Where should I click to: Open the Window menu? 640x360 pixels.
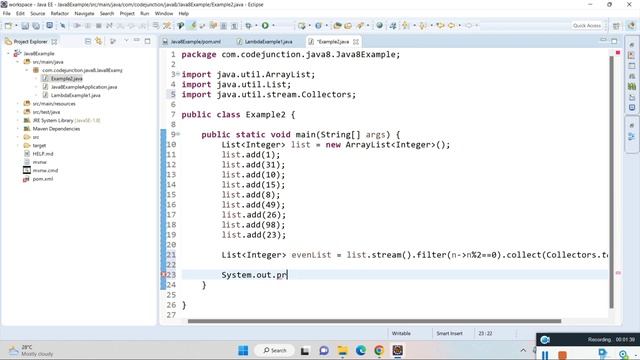click(x=164, y=13)
